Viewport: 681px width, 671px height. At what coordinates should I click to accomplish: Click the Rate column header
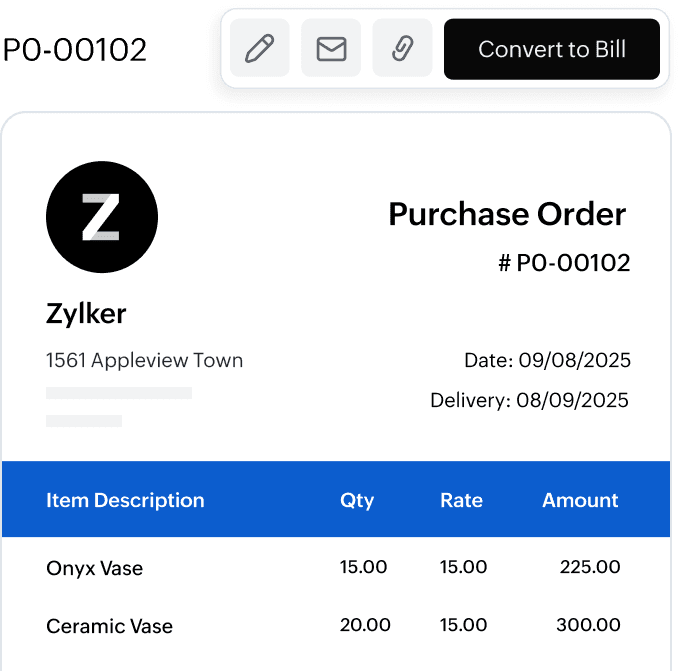461,500
